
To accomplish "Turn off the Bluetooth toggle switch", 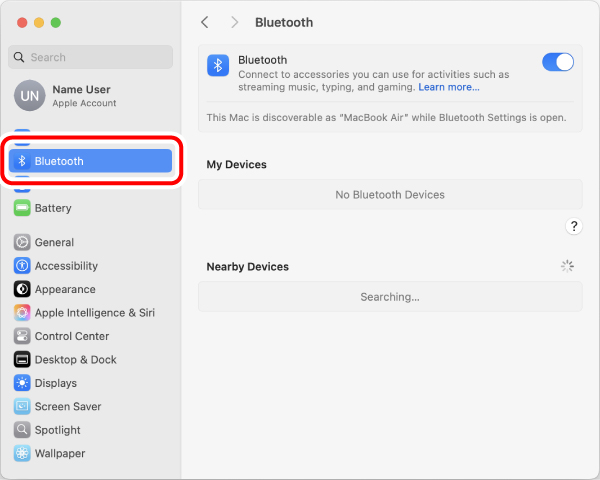I will click(558, 62).
